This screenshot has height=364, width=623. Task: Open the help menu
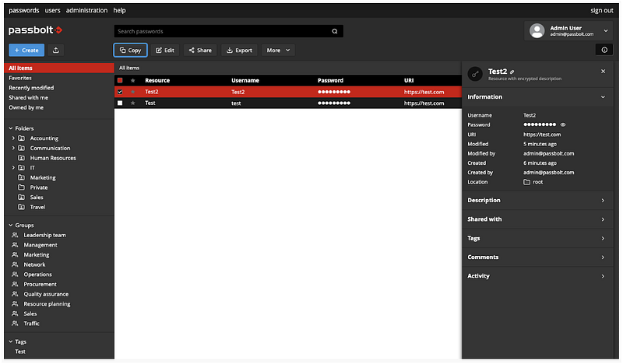119,10
